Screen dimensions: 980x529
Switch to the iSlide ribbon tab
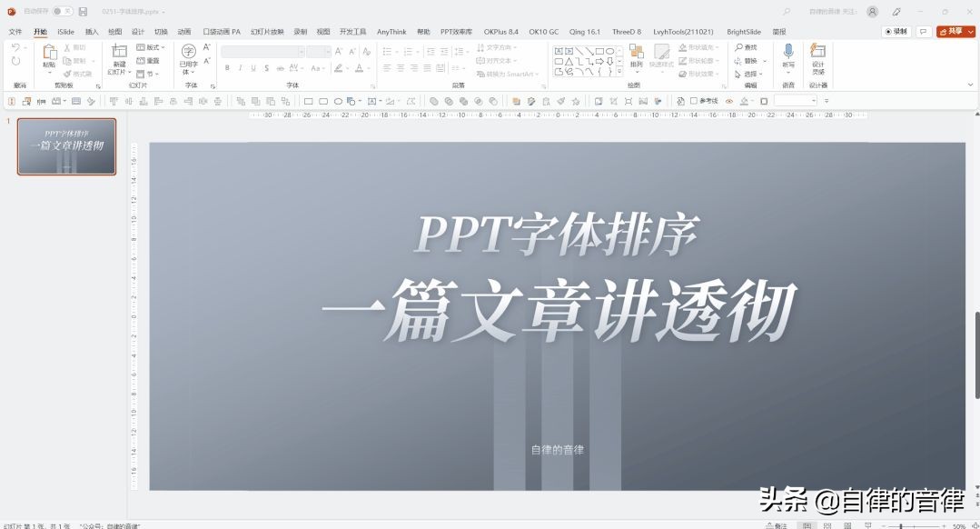pyautogui.click(x=64, y=31)
